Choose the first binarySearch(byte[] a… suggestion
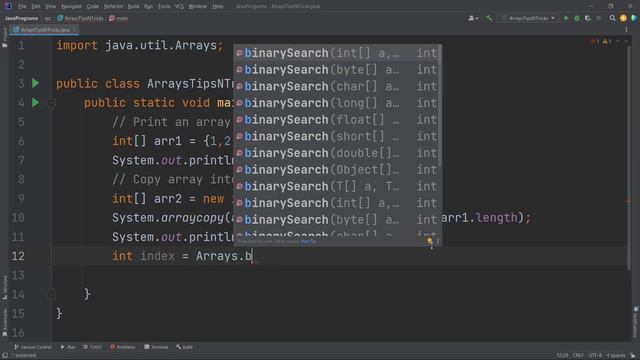 (337, 70)
